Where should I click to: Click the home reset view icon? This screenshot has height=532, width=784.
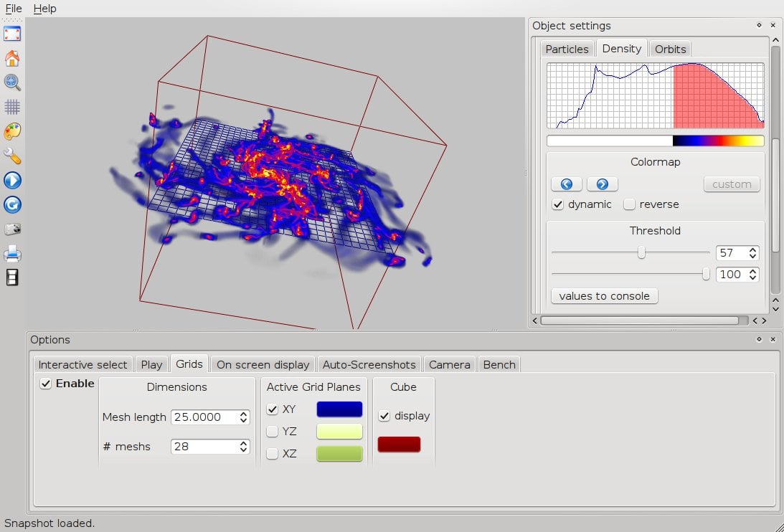pyautogui.click(x=12, y=58)
